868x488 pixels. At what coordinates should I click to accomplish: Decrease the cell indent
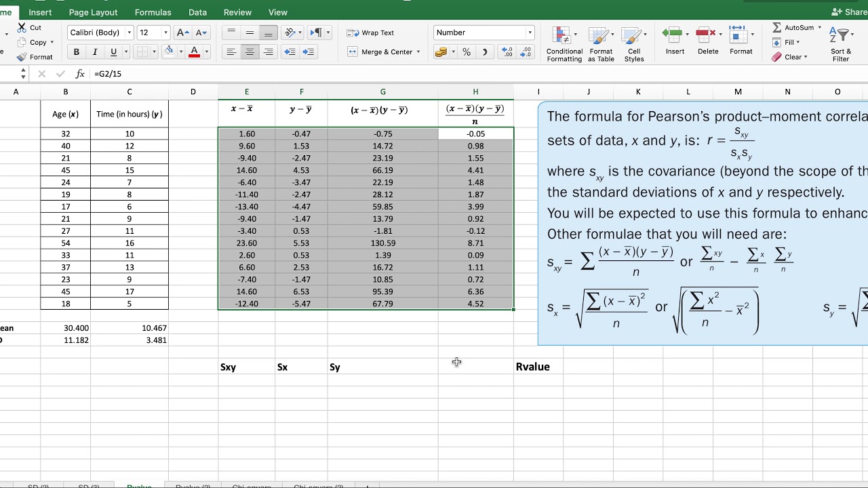tap(290, 52)
